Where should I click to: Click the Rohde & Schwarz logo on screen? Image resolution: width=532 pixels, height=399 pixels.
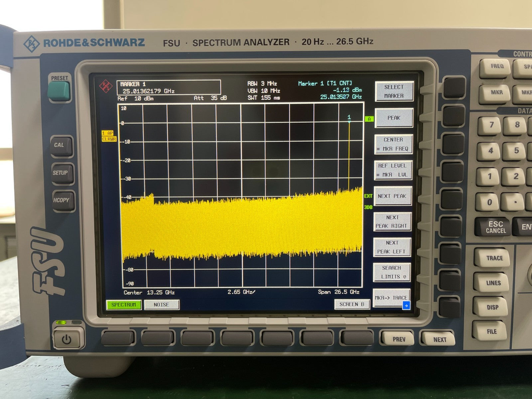(x=106, y=87)
